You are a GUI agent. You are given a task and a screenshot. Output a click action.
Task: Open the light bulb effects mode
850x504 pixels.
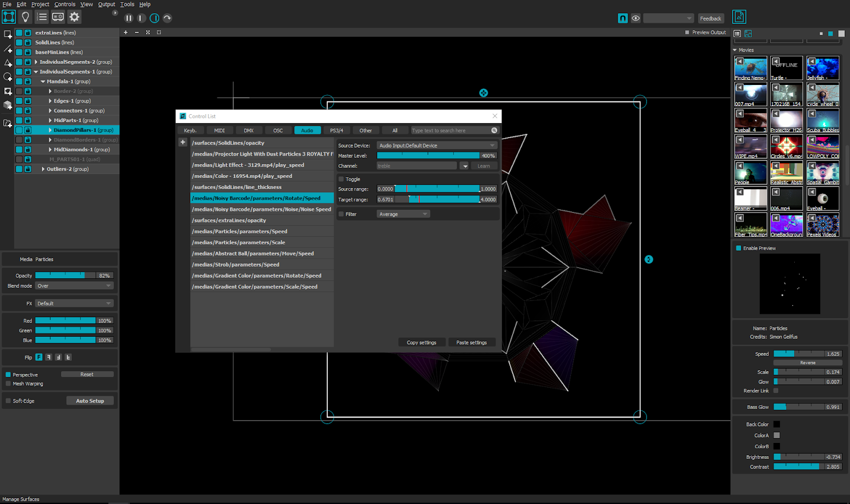(25, 16)
